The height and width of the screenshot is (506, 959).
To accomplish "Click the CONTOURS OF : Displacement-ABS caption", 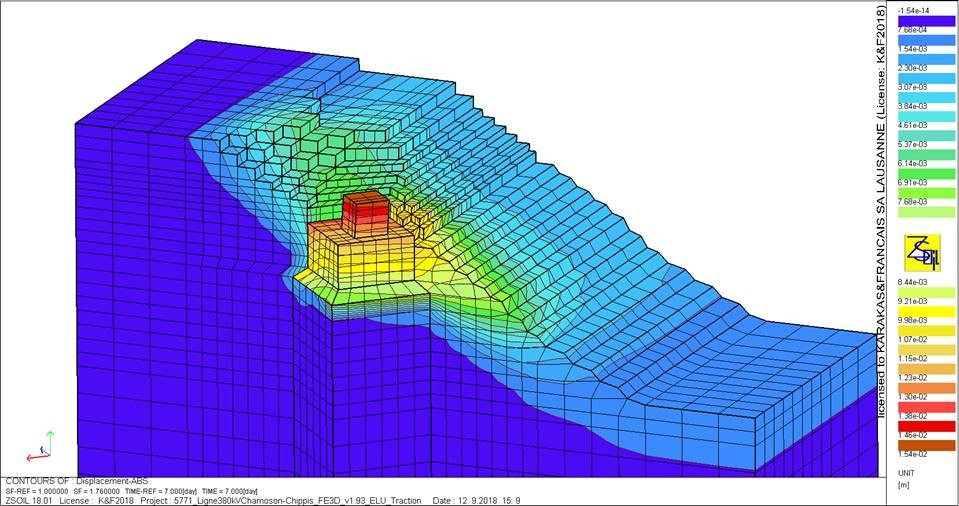I will [x=76, y=482].
